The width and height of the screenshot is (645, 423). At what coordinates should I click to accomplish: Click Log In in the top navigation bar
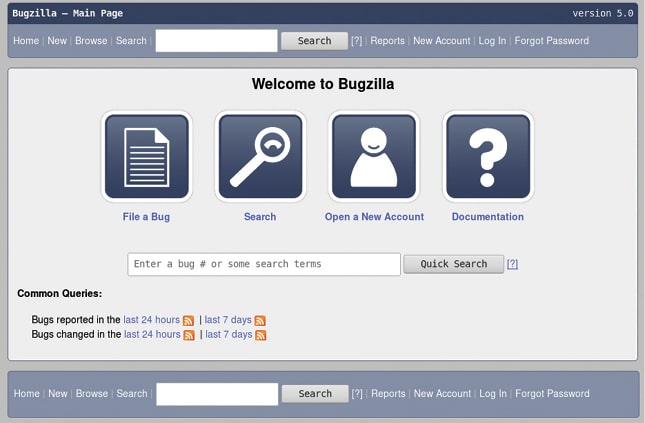coord(492,41)
